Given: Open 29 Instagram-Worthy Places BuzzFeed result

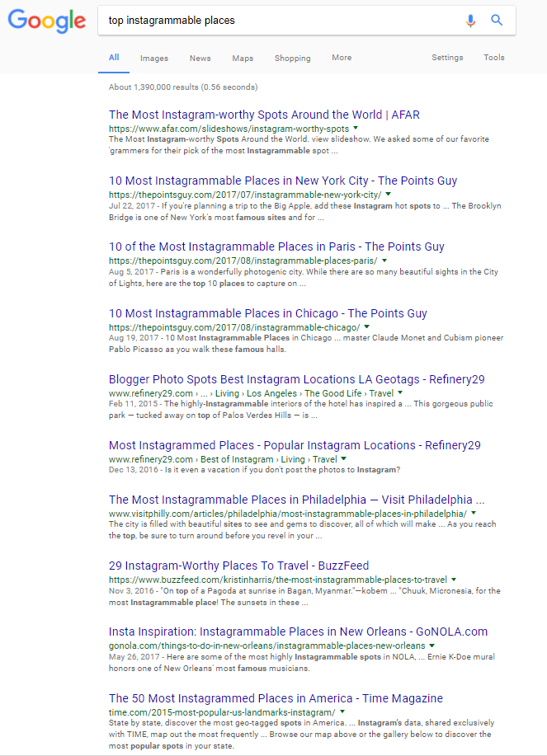Looking at the screenshot, I should coord(238,566).
